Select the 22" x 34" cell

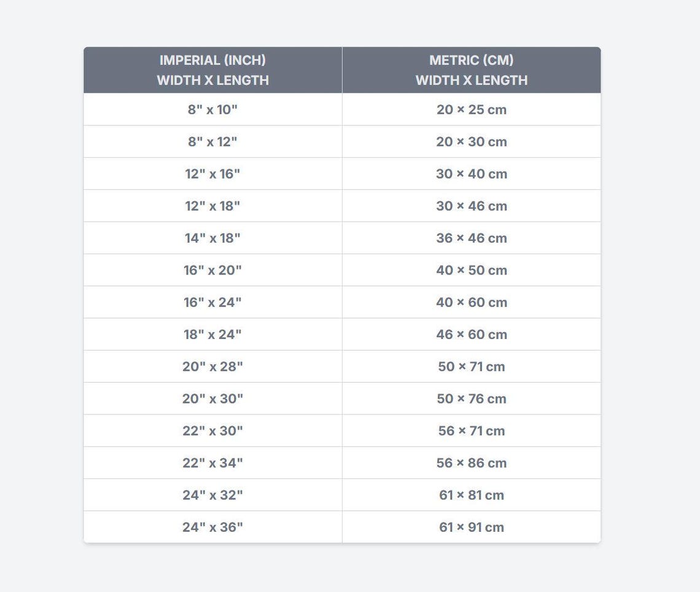click(x=212, y=463)
